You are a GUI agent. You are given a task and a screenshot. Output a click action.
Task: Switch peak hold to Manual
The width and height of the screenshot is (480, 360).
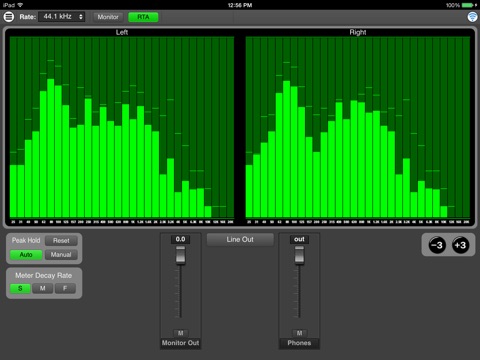tap(61, 255)
